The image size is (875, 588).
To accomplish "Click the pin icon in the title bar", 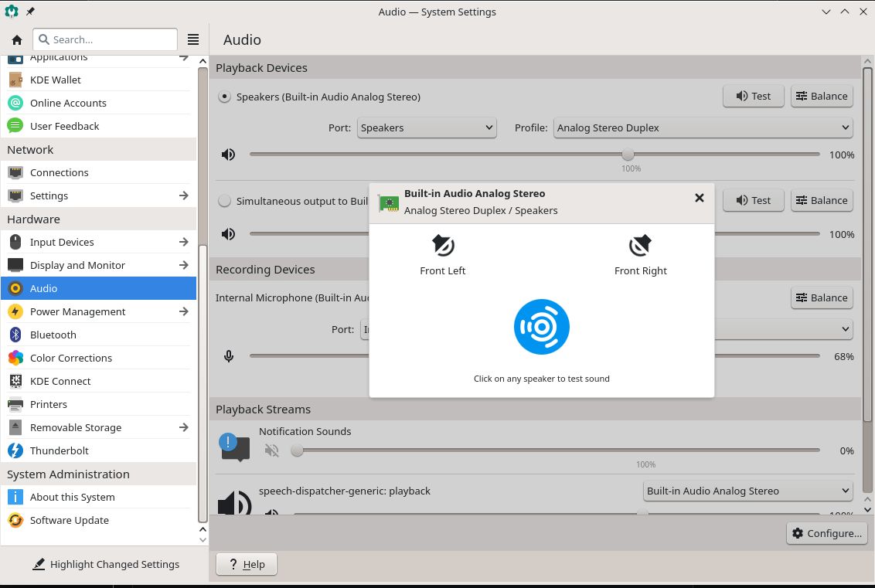I will (x=30, y=11).
